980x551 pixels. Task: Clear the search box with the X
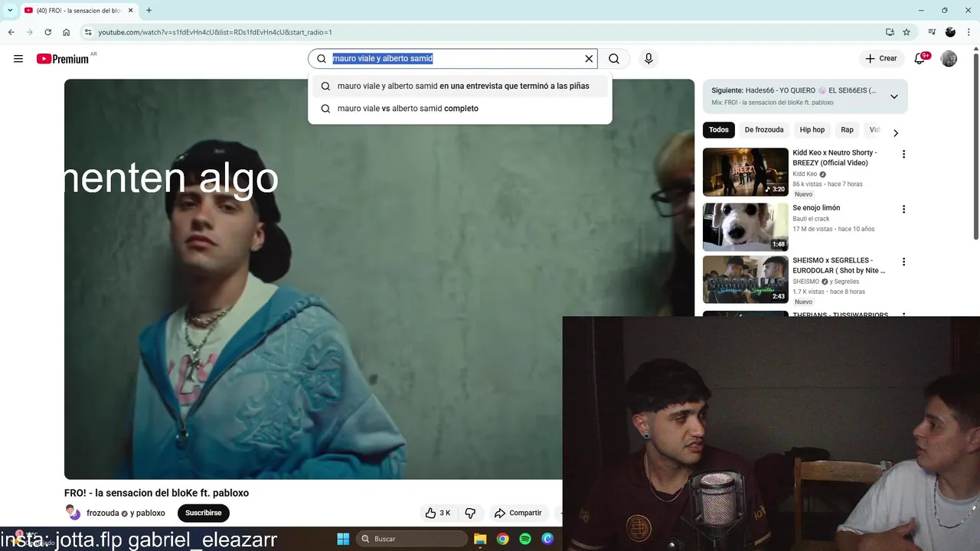(x=589, y=59)
